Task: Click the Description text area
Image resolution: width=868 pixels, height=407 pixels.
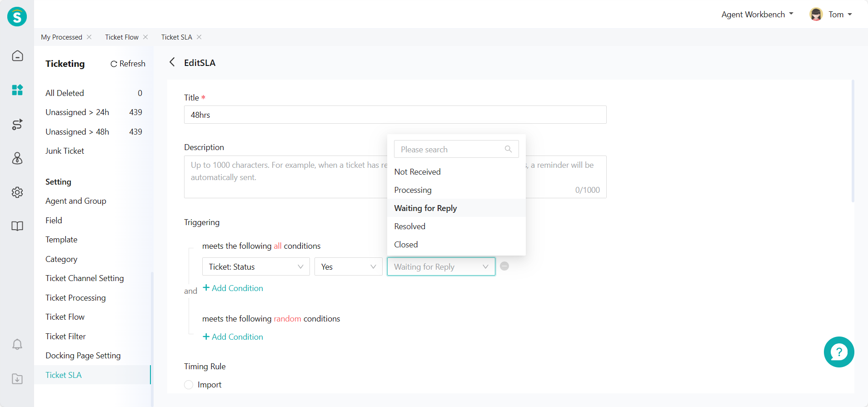Action: coord(395,177)
